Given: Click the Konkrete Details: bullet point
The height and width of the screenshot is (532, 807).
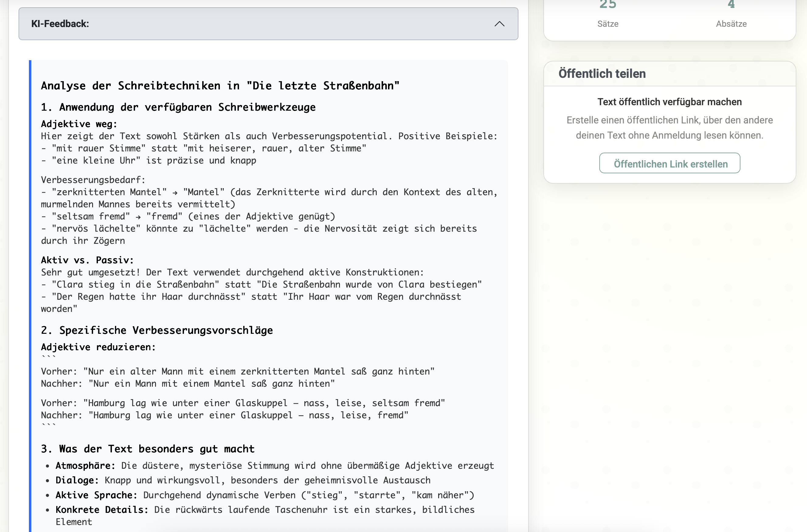Looking at the screenshot, I should tap(265, 516).
